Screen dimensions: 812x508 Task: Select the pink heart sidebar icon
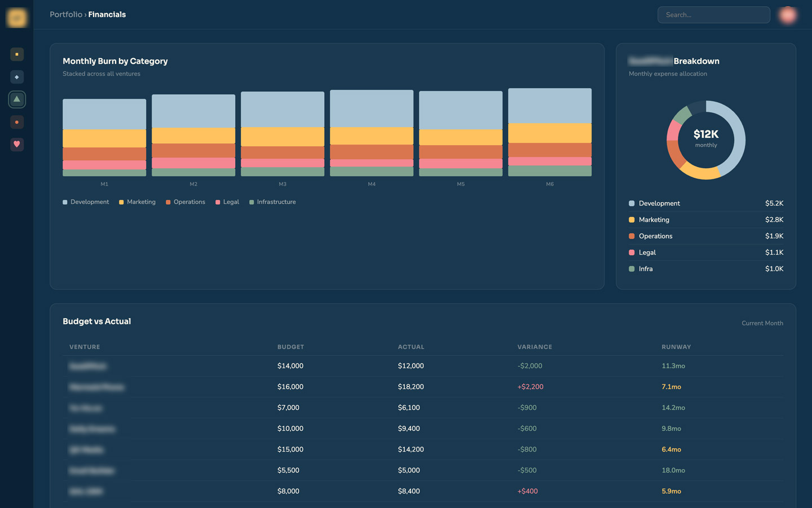17,144
